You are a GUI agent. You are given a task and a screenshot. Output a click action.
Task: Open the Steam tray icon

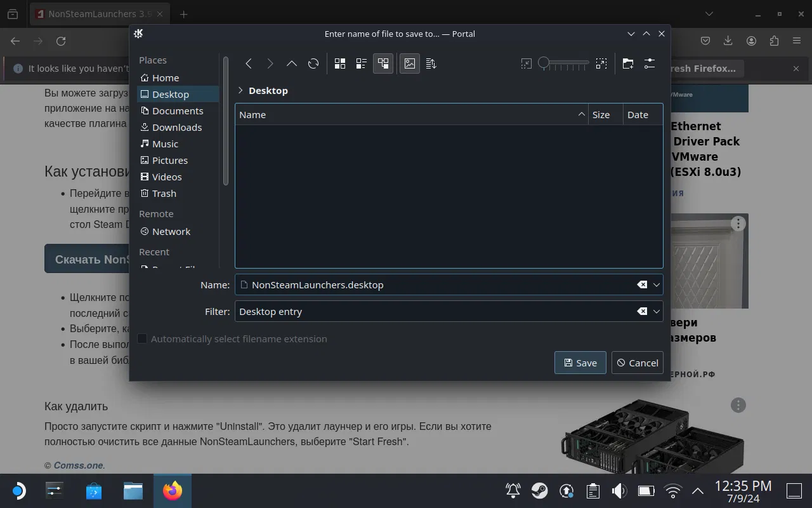coord(540,491)
